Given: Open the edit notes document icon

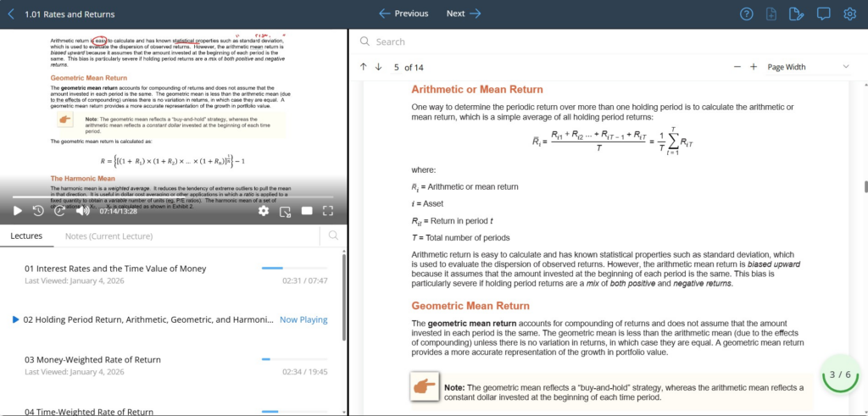Looking at the screenshot, I should [795, 14].
